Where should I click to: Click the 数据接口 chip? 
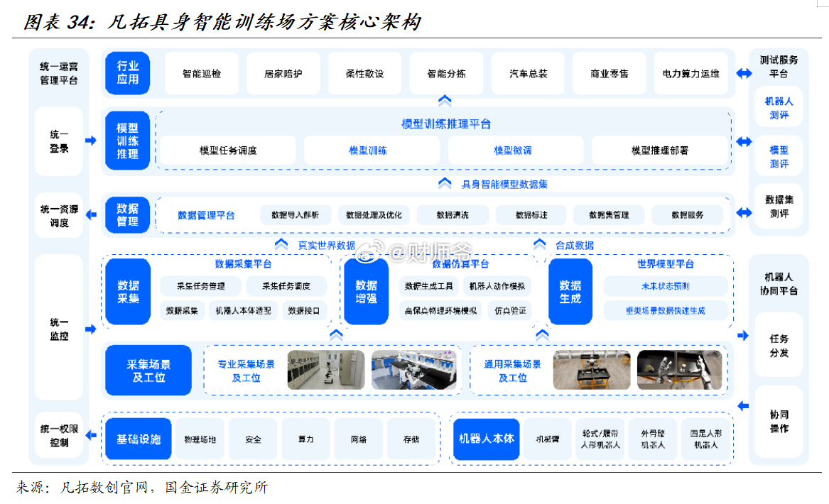click(x=304, y=311)
